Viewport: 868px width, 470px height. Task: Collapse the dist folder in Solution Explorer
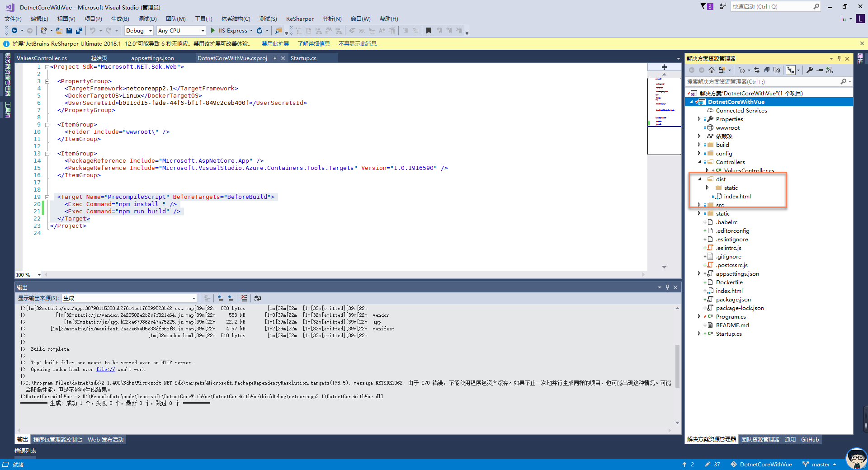pos(699,179)
